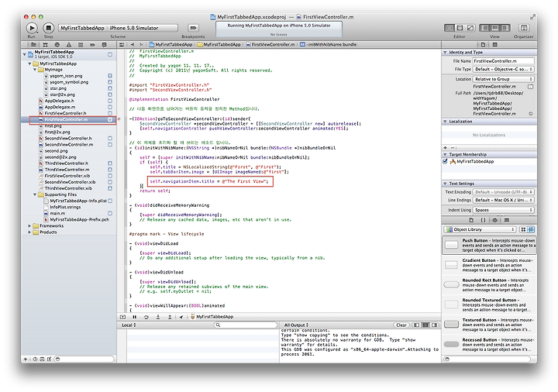
Task: Select main.m in Supporting Files
Action: click(x=57, y=213)
